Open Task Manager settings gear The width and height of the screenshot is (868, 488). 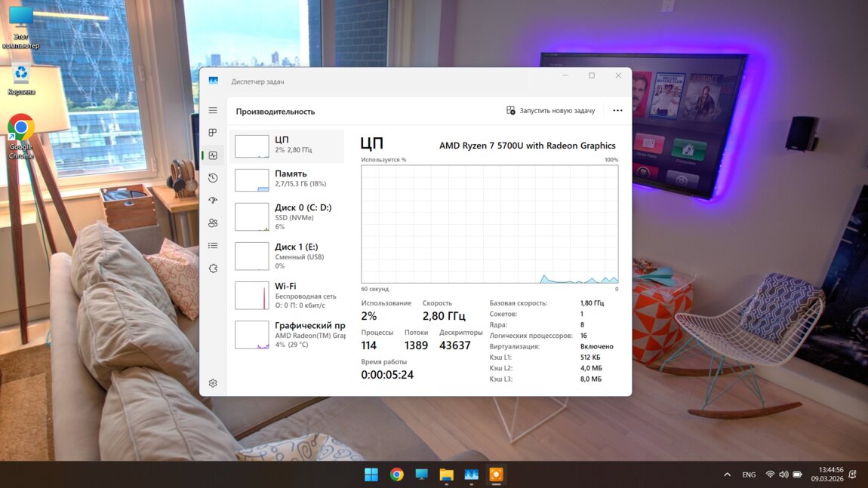click(213, 383)
